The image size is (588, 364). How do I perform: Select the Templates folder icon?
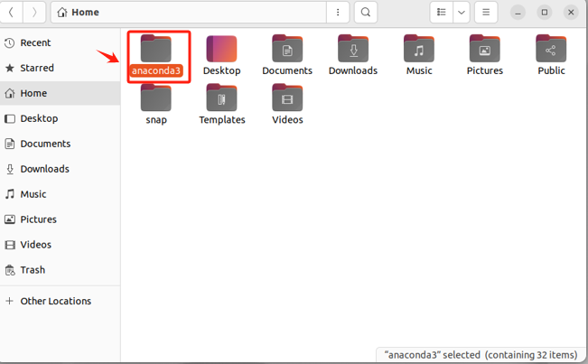[221, 98]
